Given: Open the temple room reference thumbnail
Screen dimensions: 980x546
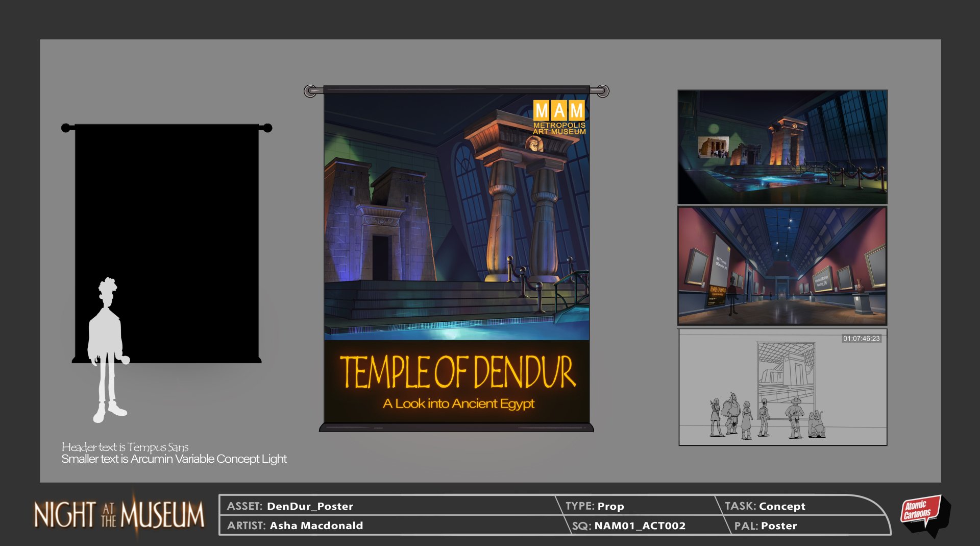Looking at the screenshot, I should (782, 147).
